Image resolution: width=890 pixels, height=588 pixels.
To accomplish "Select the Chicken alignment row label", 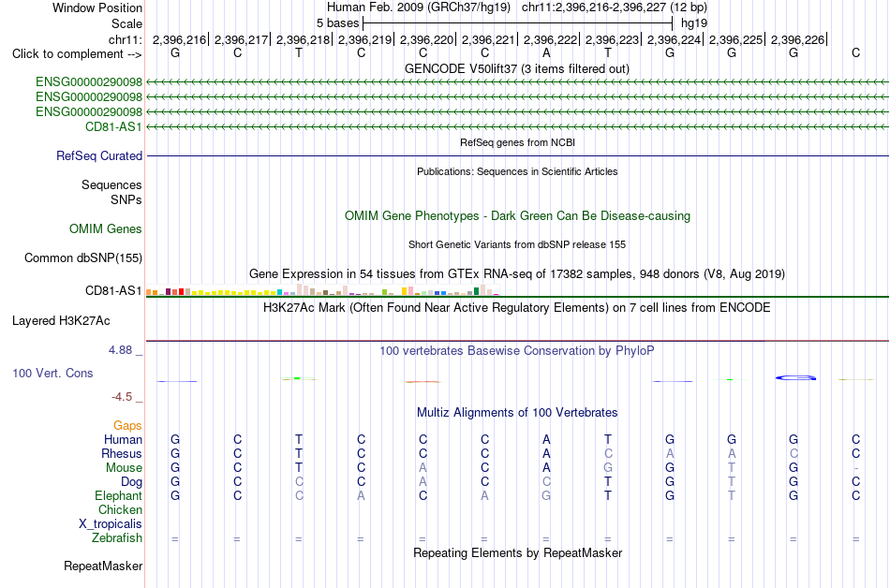I will click(x=120, y=509).
